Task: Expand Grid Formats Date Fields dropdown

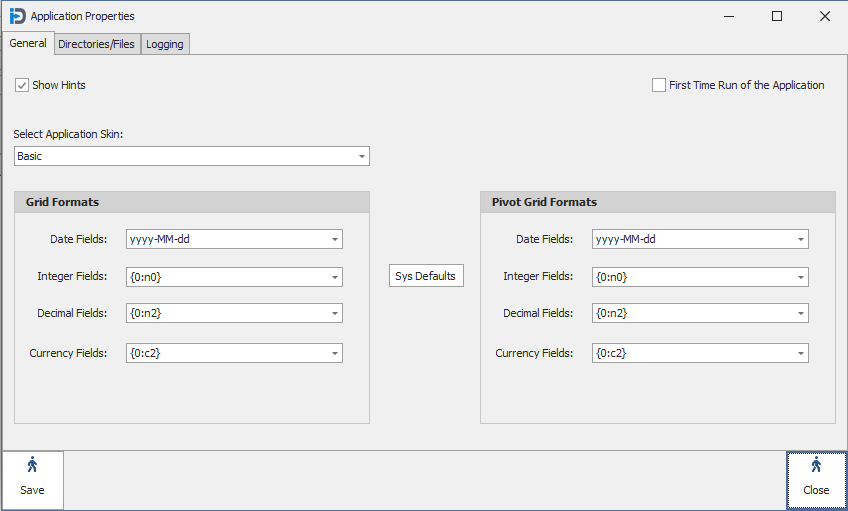Action: (x=334, y=240)
